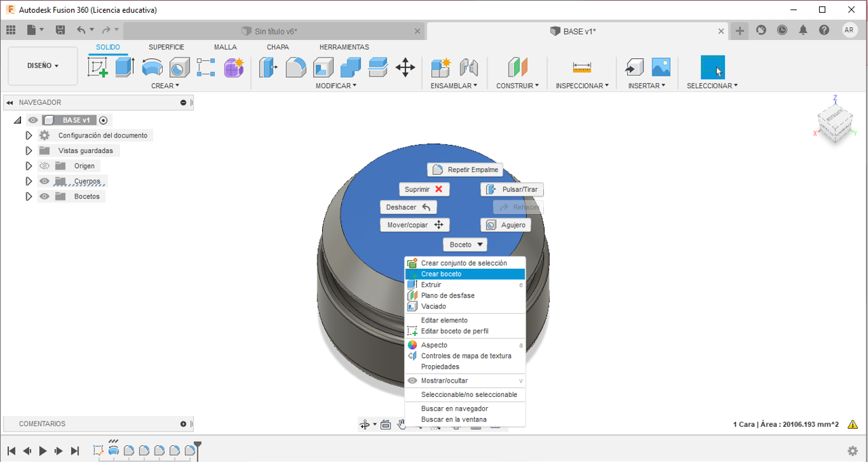Viewport: 868px width, 462px height.
Task: Click the Offset Plane icon in CONSTRUIR
Action: (517, 67)
